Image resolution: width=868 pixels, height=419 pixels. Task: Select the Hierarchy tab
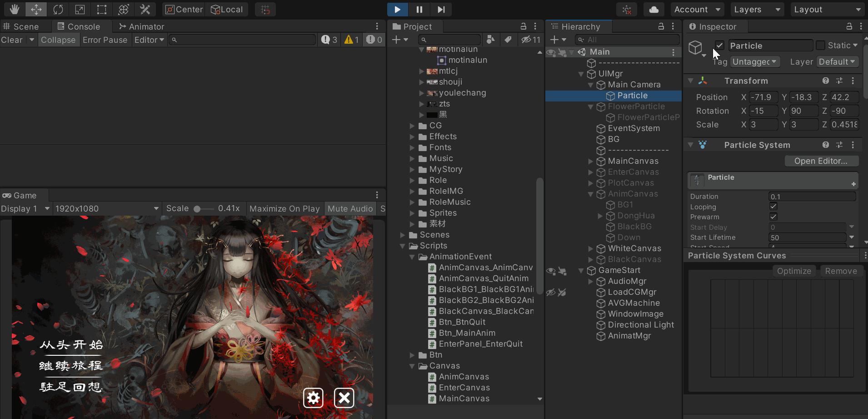click(x=575, y=26)
